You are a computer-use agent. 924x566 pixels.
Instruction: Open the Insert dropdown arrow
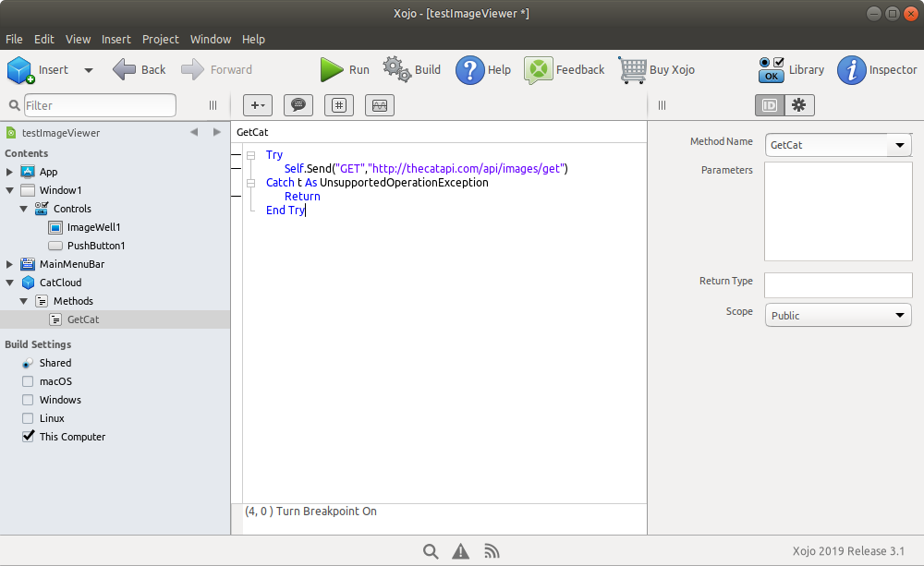click(89, 70)
